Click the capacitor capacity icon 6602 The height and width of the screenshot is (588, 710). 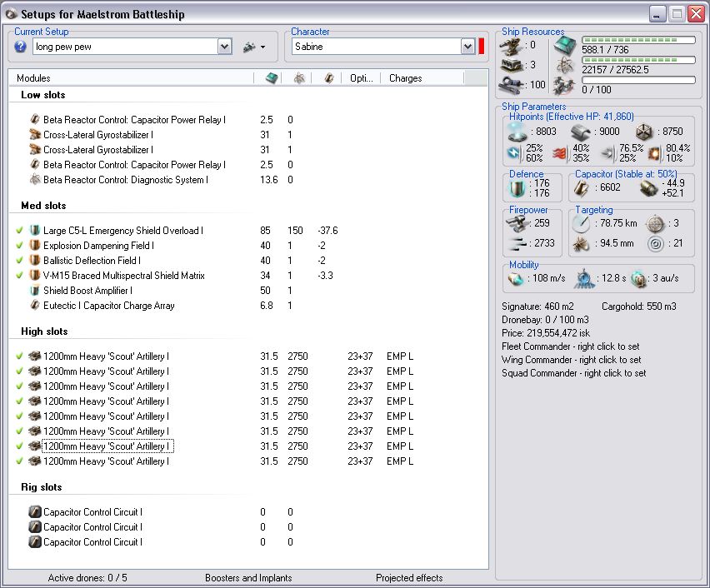pyautogui.click(x=581, y=188)
